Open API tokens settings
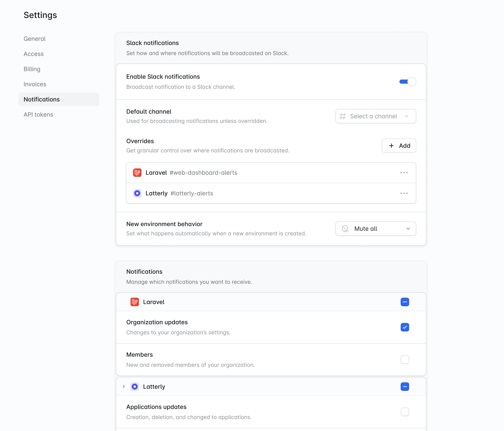Image resolution: width=504 pixels, height=431 pixels. click(38, 115)
